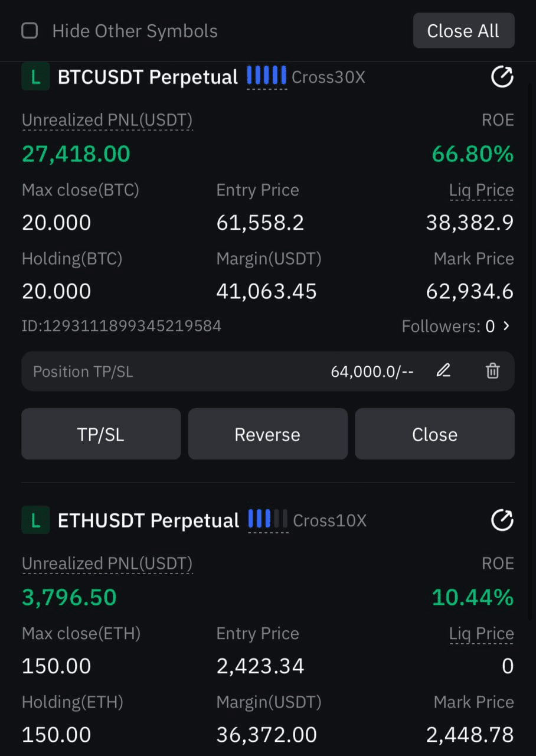Delete Position TP/SL with trash icon

point(492,371)
